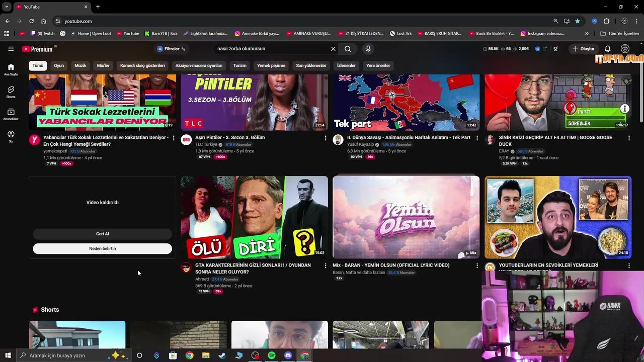Open Chrome's tab search dropdown arrow

(7, 7)
